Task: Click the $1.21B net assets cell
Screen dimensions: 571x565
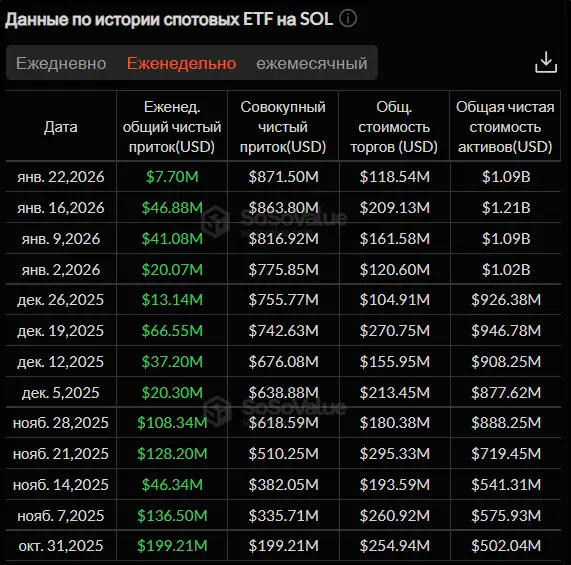Action: pyautogui.click(x=506, y=208)
